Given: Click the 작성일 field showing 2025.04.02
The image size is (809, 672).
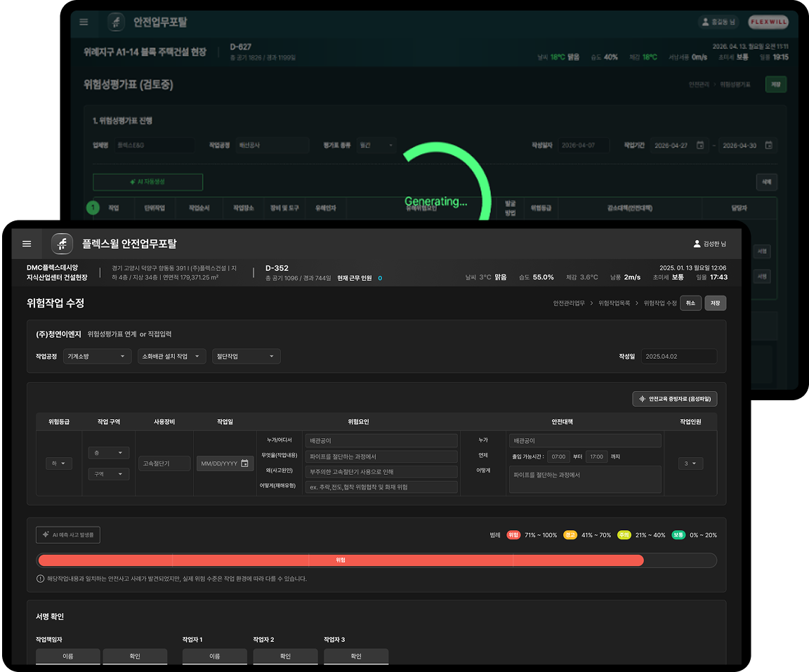Looking at the screenshot, I should coord(679,357).
